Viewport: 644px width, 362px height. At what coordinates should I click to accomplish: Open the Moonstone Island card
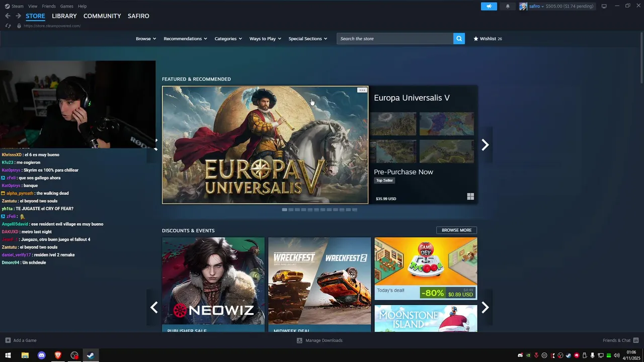click(x=426, y=318)
